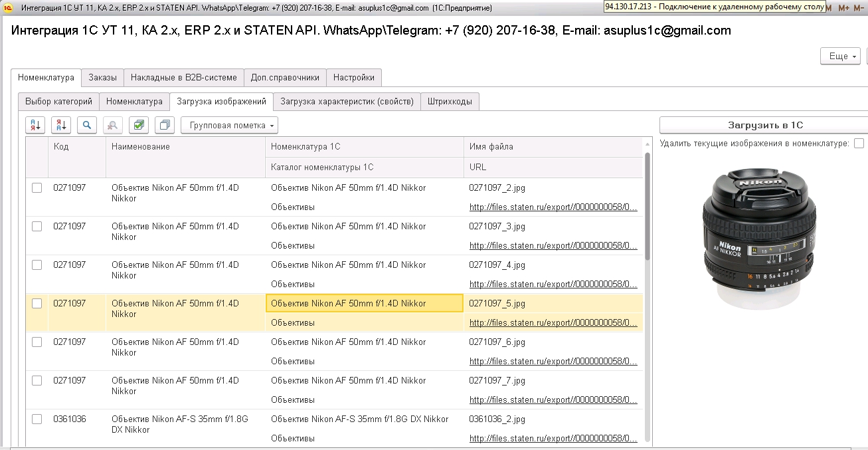Select file name cell '0271097_3.jpg'
Viewport: 868px width, 450px height.
[553, 227]
